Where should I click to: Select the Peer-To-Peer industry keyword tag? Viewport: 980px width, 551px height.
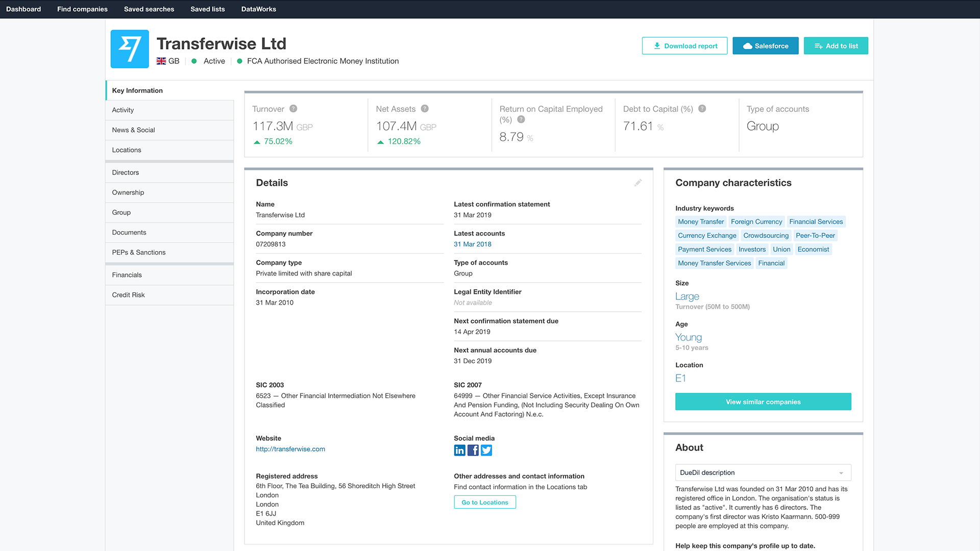click(815, 236)
